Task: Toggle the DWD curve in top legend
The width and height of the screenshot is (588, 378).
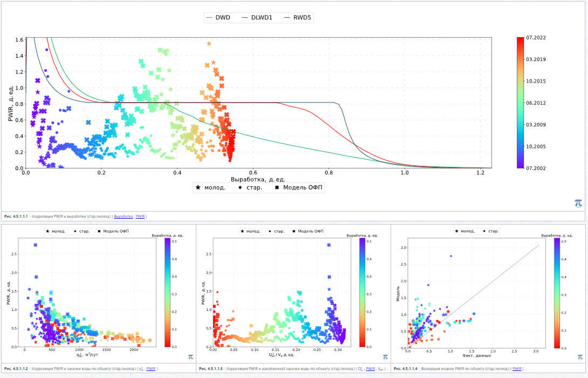Action: (218, 18)
